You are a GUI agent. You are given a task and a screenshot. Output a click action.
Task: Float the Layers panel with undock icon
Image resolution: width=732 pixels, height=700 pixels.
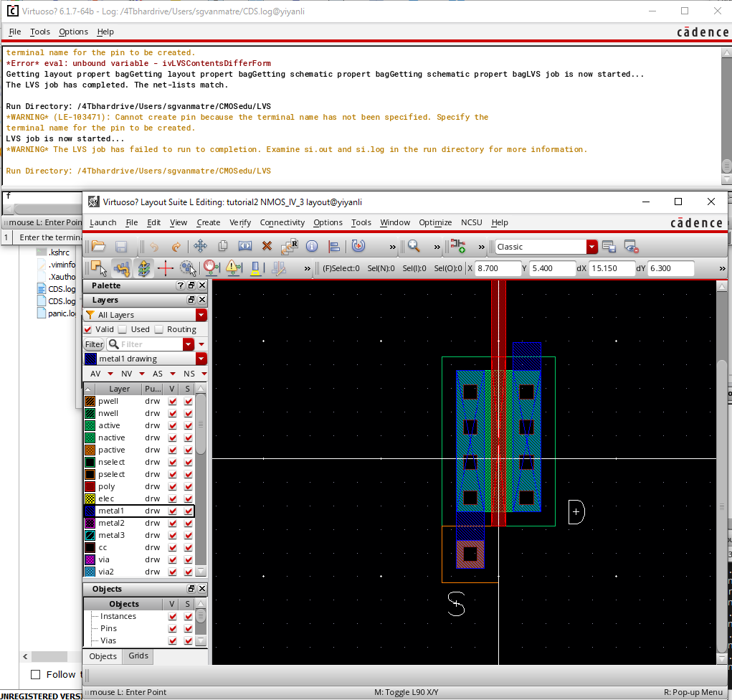191,300
